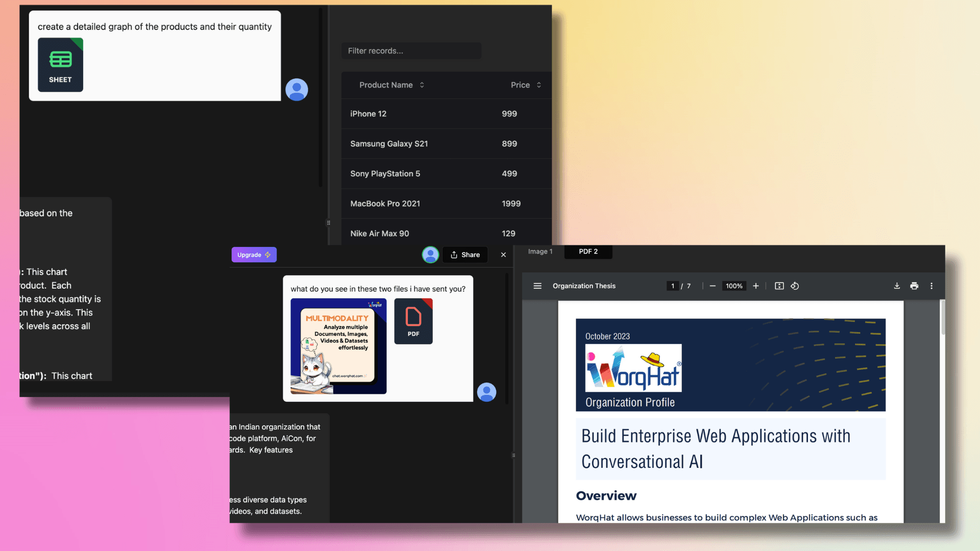Download the Organization Thesis PDF
The height and width of the screenshot is (551, 980).
tap(897, 286)
